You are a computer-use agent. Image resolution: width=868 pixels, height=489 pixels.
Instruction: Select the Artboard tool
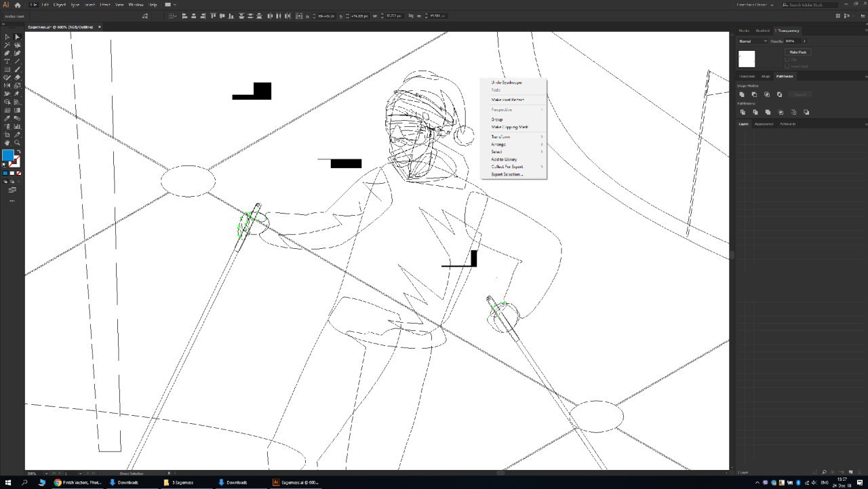7,134
